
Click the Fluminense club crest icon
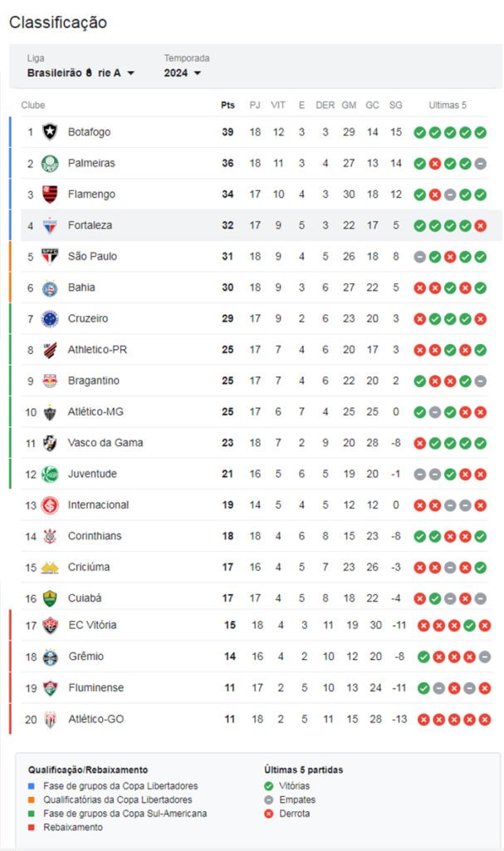tap(50, 688)
